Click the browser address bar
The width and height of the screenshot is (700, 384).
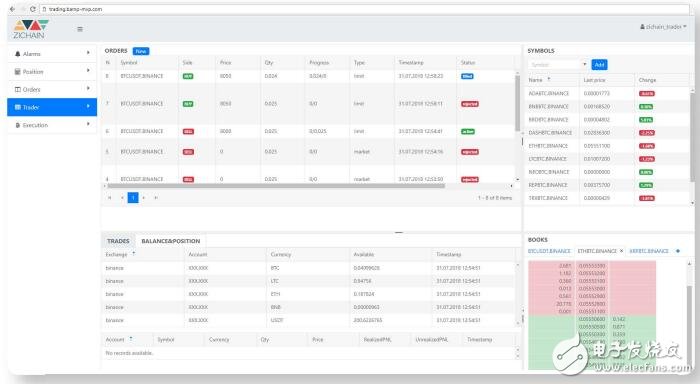[x=364, y=9]
